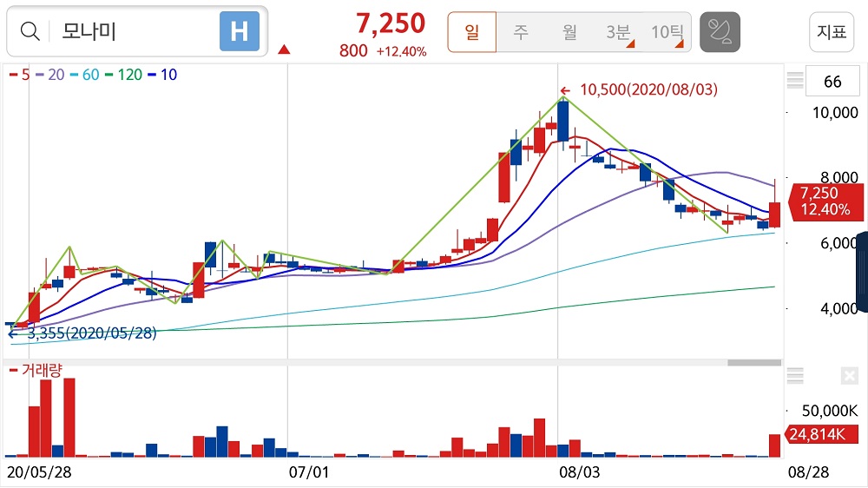This screenshot has width=868, height=488.
Task: Click the red 7,250 12.40% price tag
Action: point(826,201)
